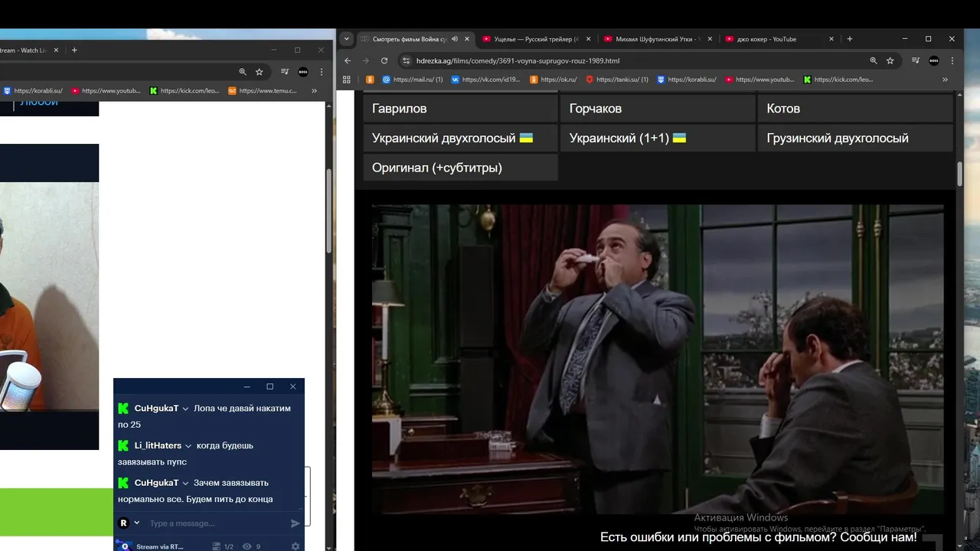Open media control icon in left window
This screenshot has width=980, height=551.
(x=285, y=71)
